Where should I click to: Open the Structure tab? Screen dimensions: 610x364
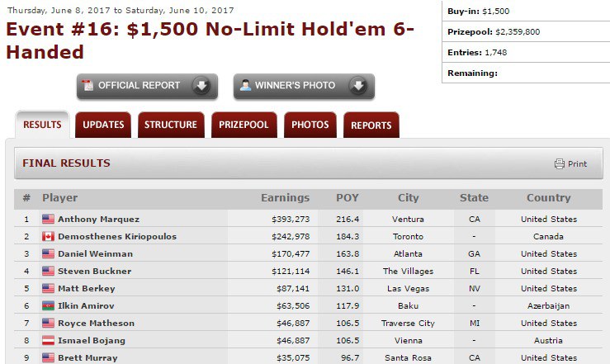coord(171,125)
